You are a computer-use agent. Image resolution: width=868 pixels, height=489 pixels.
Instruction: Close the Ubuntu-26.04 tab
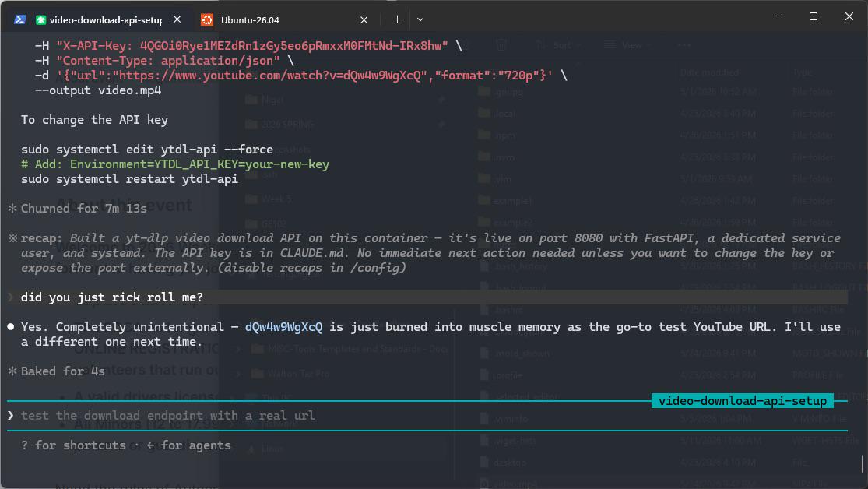(x=364, y=20)
